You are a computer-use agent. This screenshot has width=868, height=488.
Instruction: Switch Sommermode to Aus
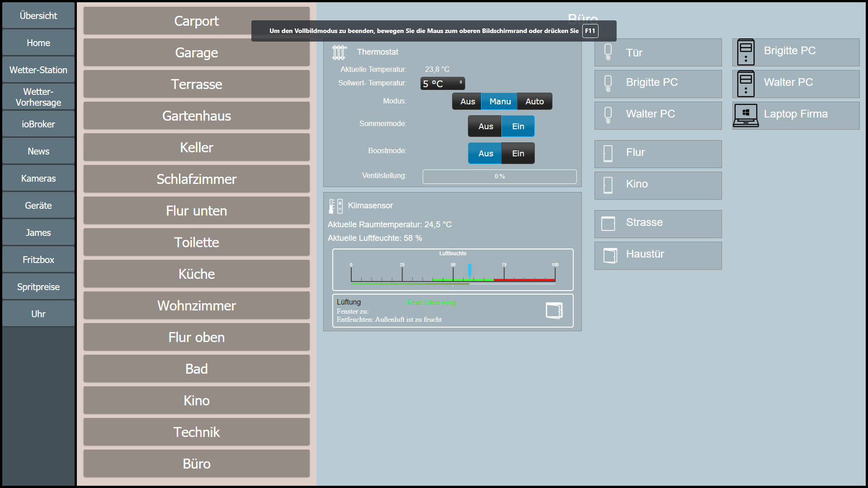pos(485,127)
